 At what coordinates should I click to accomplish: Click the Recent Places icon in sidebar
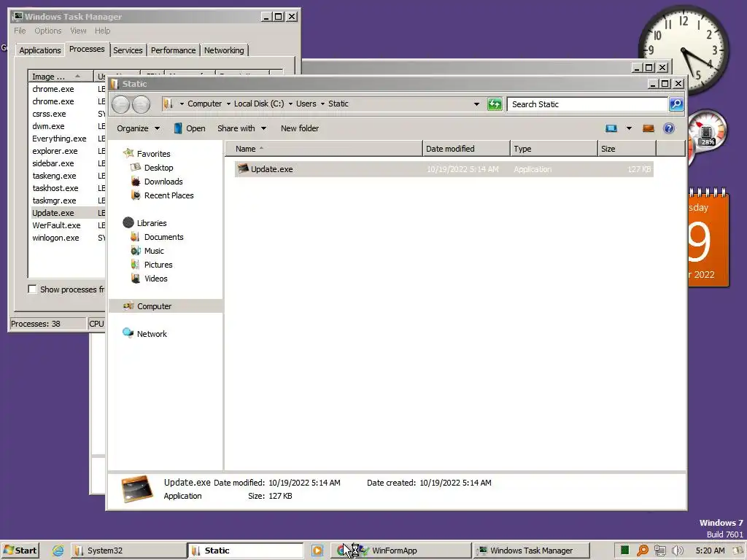pyautogui.click(x=136, y=195)
